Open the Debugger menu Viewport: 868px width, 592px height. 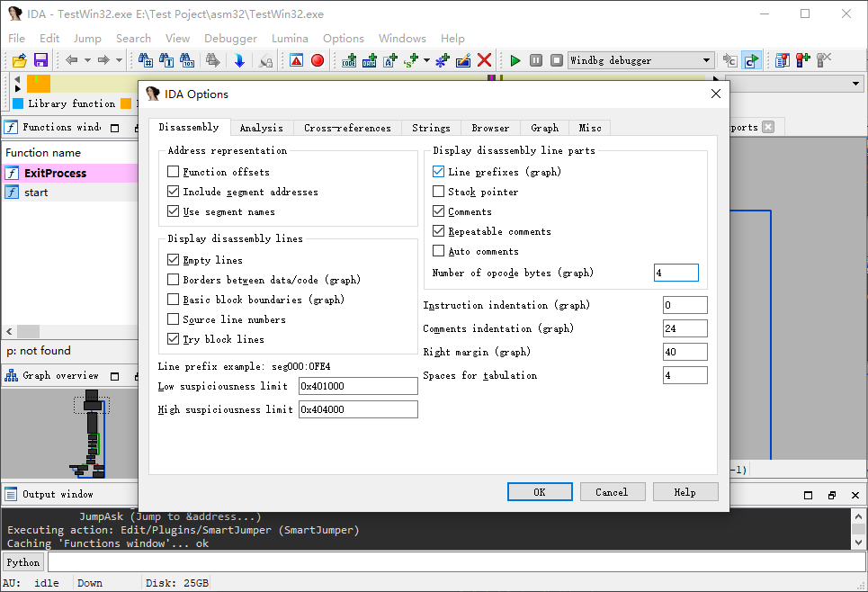point(230,38)
